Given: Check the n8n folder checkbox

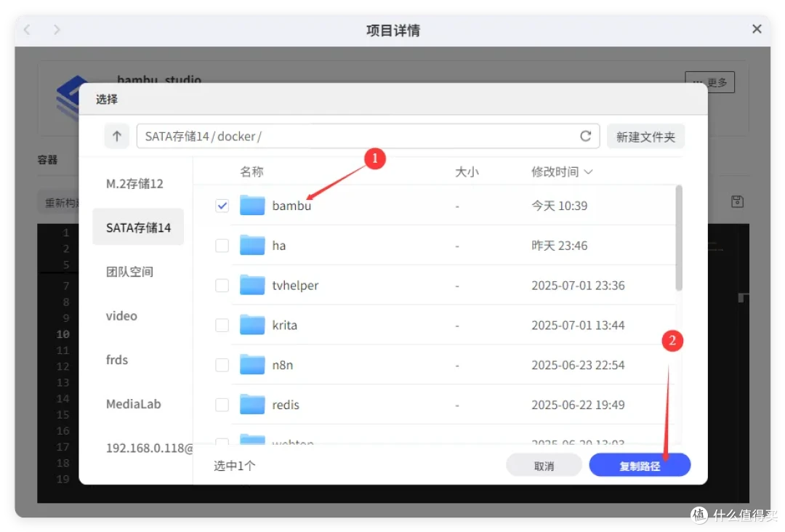Looking at the screenshot, I should click(222, 365).
